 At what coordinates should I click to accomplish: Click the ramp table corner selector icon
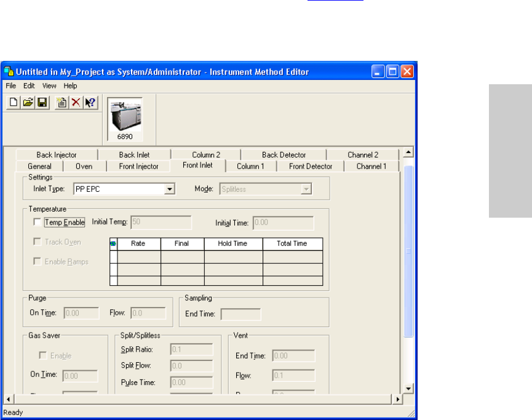tap(113, 244)
